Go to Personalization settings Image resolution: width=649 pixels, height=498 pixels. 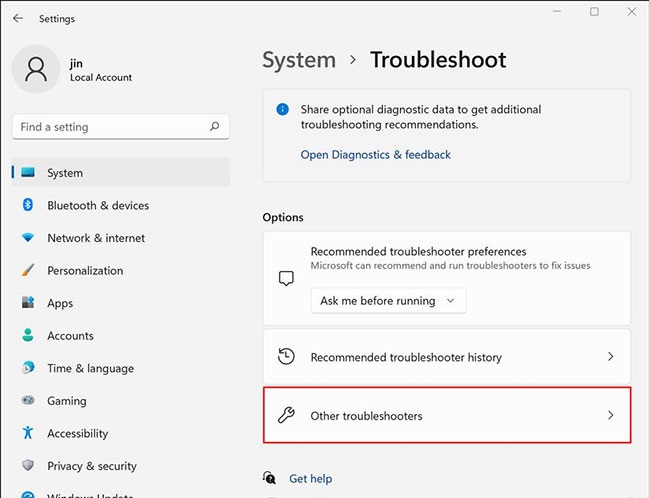click(x=120, y=270)
